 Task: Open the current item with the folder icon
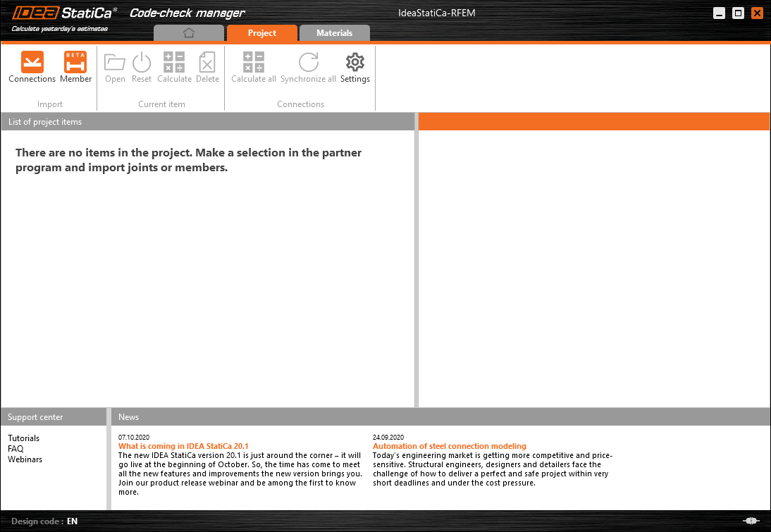115,67
